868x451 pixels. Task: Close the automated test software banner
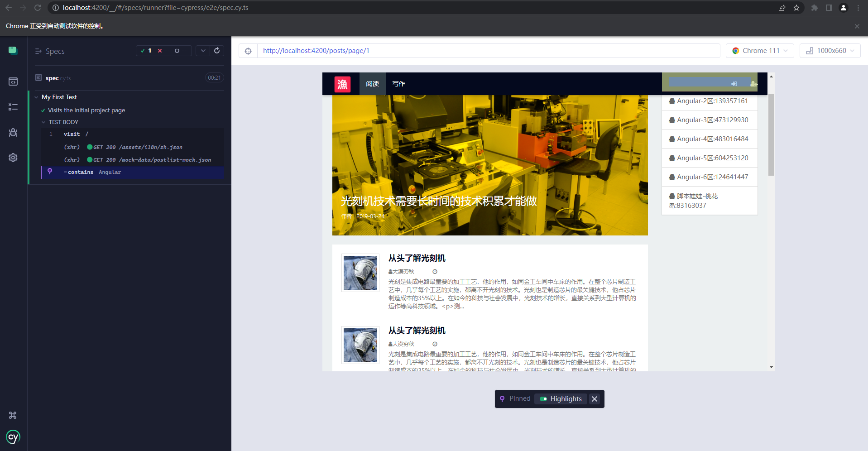point(857,26)
